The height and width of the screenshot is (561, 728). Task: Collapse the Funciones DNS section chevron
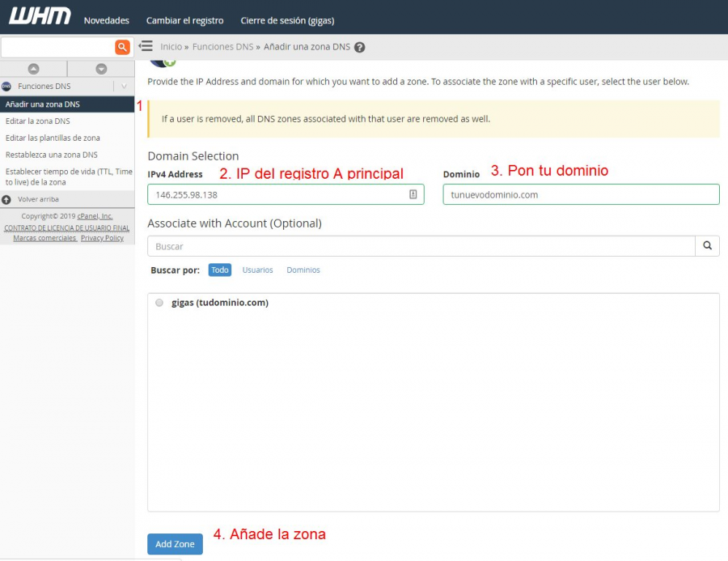[124, 86]
